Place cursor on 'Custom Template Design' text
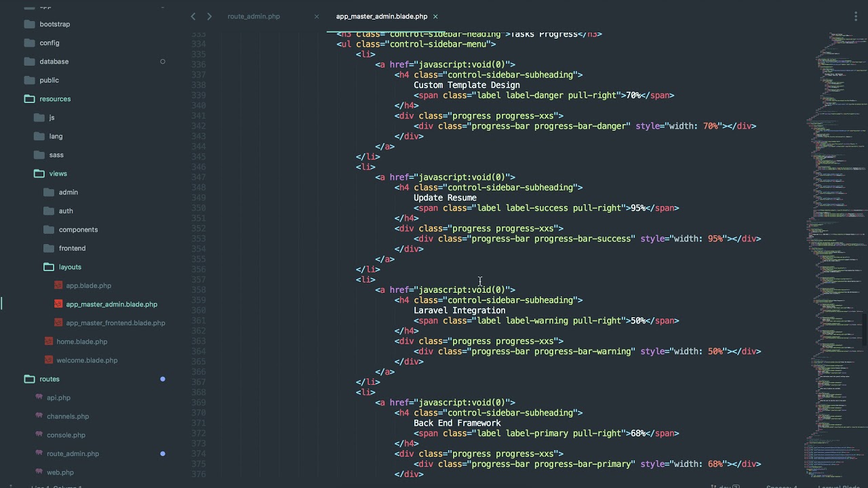This screenshot has height=488, width=868. (467, 85)
